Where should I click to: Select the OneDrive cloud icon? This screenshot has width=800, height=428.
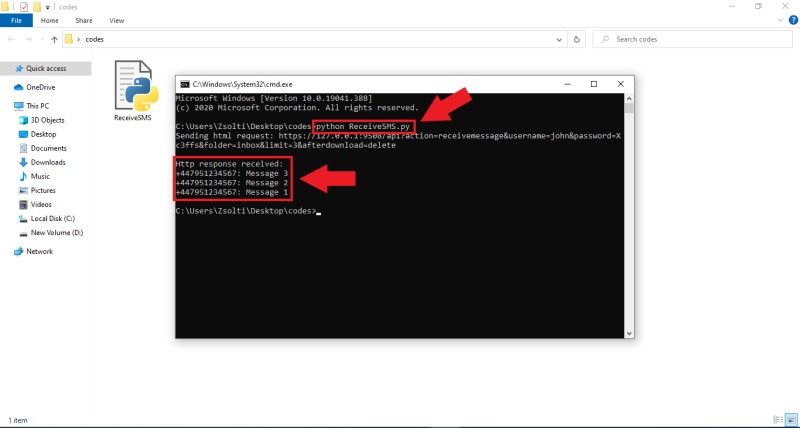point(19,87)
